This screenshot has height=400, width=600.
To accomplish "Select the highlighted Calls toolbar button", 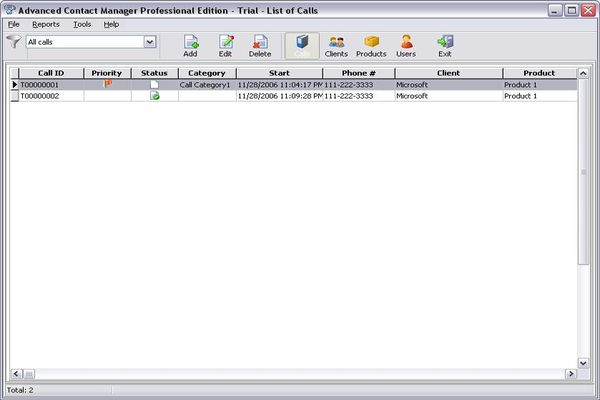I will coord(301,45).
